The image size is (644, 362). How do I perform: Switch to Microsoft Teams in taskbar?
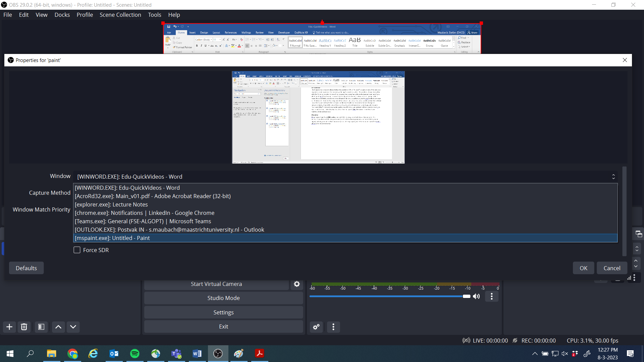(176, 354)
